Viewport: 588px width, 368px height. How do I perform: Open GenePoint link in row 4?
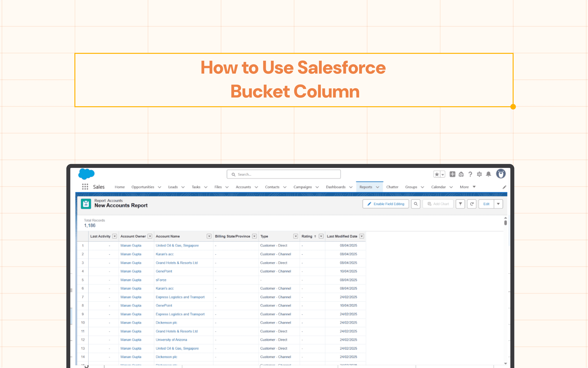164,271
